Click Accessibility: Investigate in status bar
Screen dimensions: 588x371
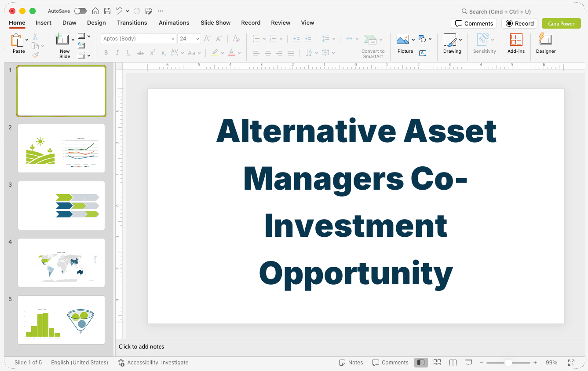(x=153, y=363)
